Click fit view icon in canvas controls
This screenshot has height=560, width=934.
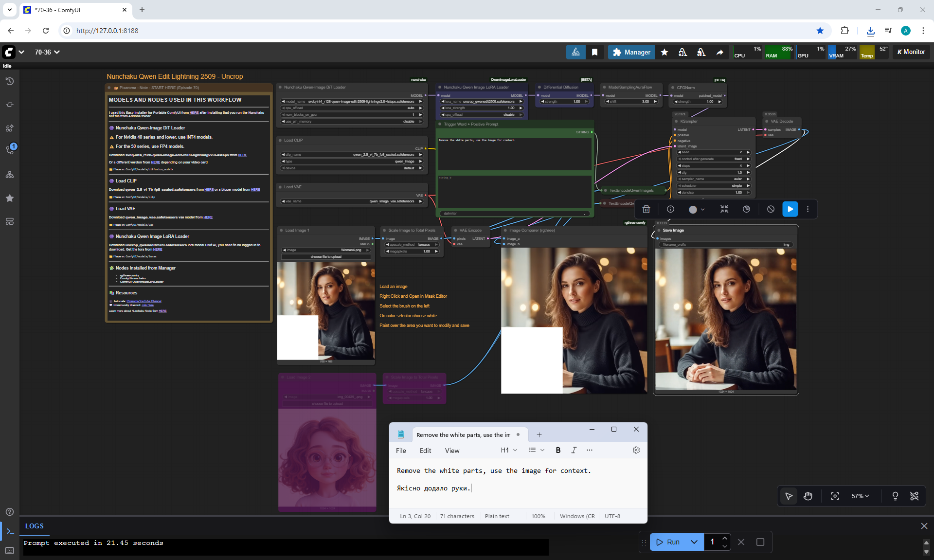point(835,496)
